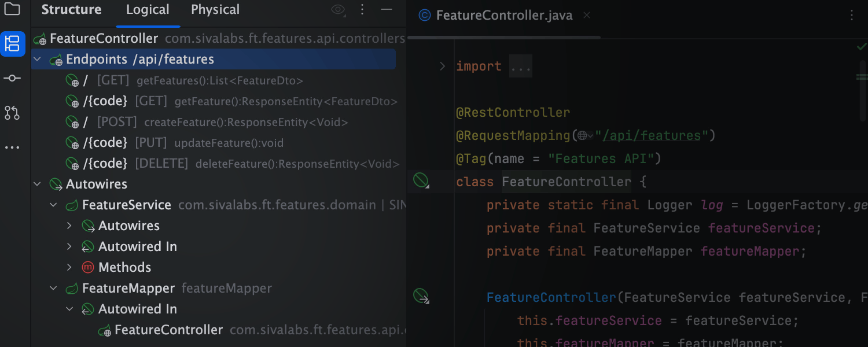The width and height of the screenshot is (868, 347).
Task: Click the bean gutter icon beside the FeatureController constructor
Action: (x=420, y=296)
